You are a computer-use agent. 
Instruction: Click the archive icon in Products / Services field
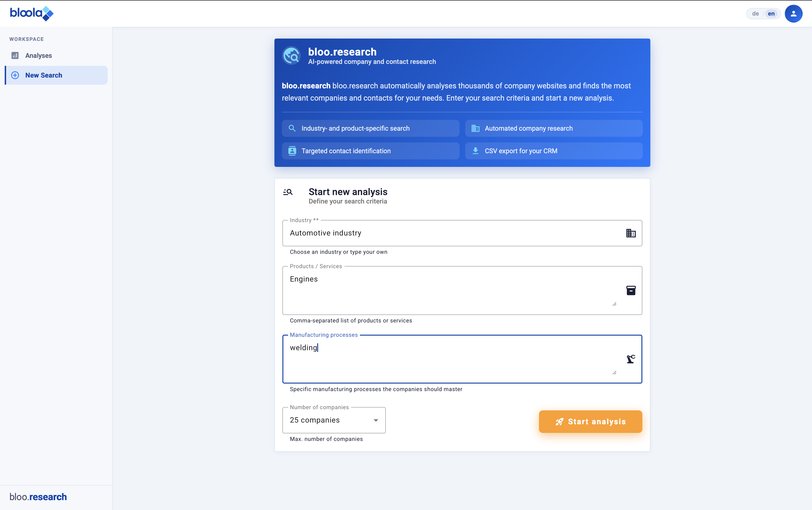click(x=631, y=290)
